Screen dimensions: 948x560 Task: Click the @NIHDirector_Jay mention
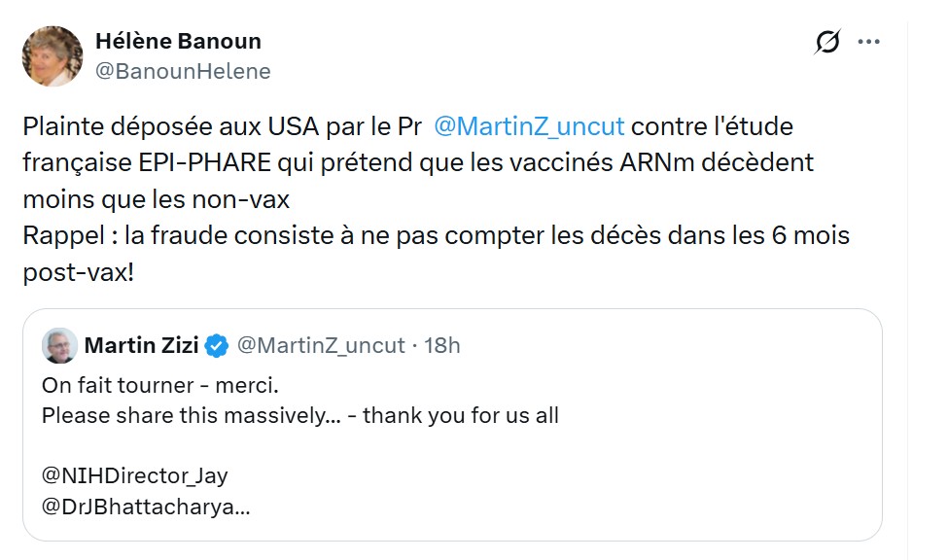coord(134,476)
